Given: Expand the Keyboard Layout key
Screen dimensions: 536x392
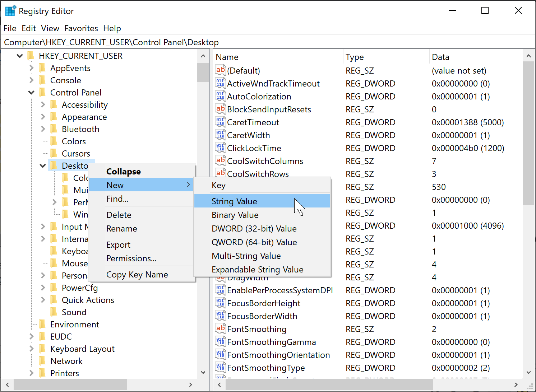Looking at the screenshot, I should [31, 349].
